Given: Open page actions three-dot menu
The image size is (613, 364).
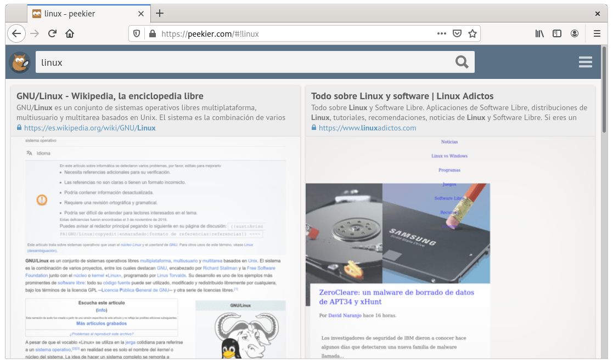Looking at the screenshot, I should (441, 33).
